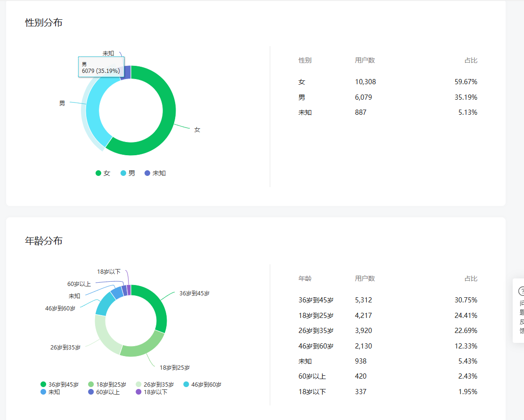Open the 问题反馈 feedback widget text

click(x=521, y=317)
